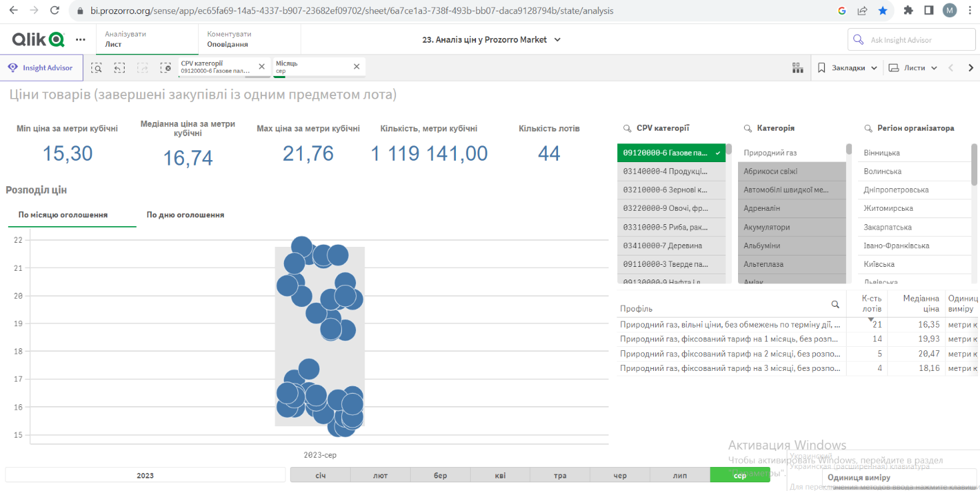
Task: Select month кві in month filter
Action: [500, 476]
